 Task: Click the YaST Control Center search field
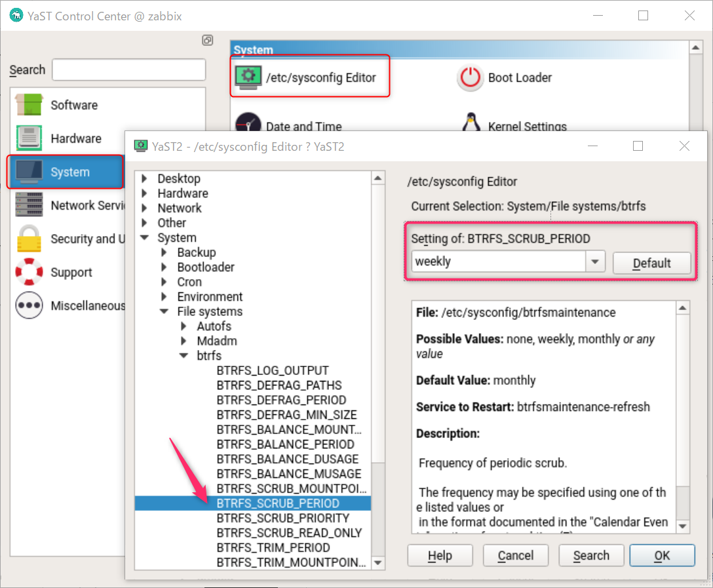click(128, 69)
